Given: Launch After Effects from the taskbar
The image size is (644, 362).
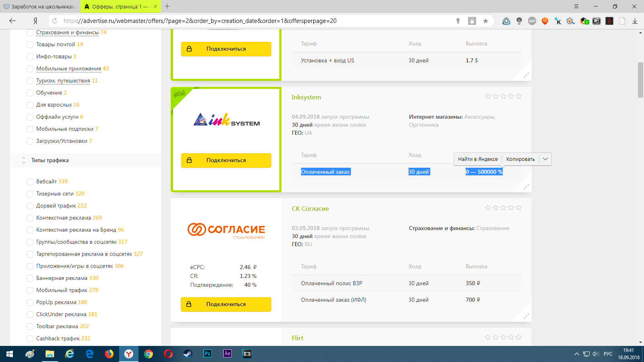Looking at the screenshot, I should point(227,354).
